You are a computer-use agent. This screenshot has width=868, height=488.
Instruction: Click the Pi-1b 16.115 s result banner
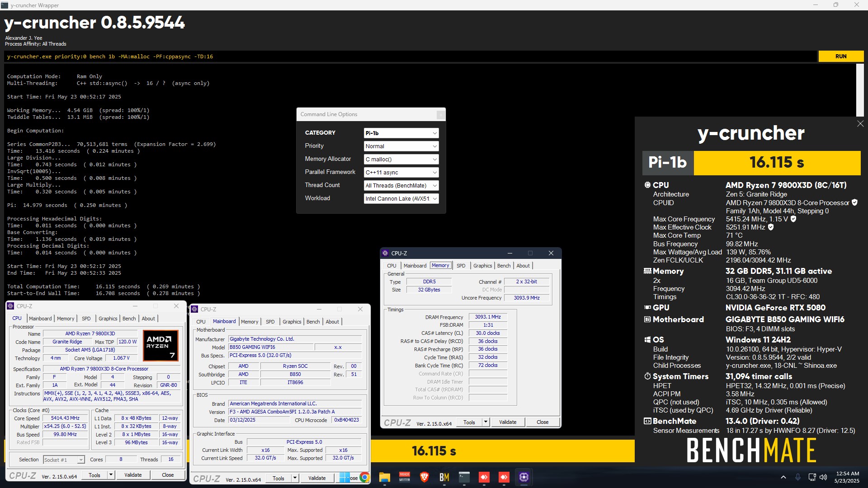751,163
